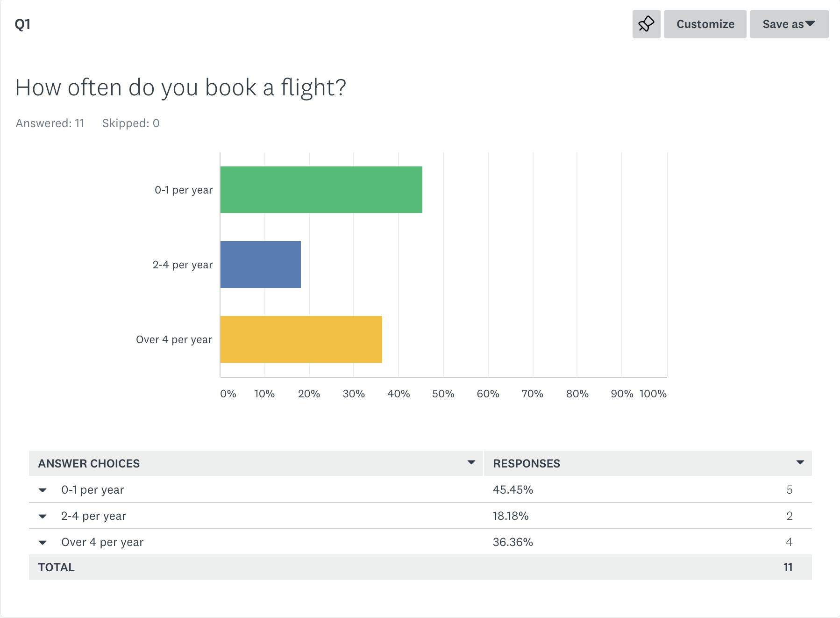The height and width of the screenshot is (618, 840).
Task: Click the question title text
Action: 181,88
